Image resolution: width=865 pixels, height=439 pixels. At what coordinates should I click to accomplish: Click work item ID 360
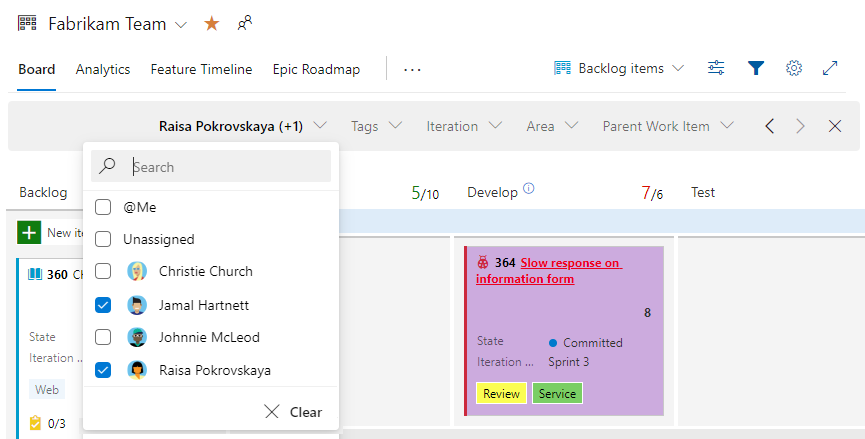pos(57,275)
